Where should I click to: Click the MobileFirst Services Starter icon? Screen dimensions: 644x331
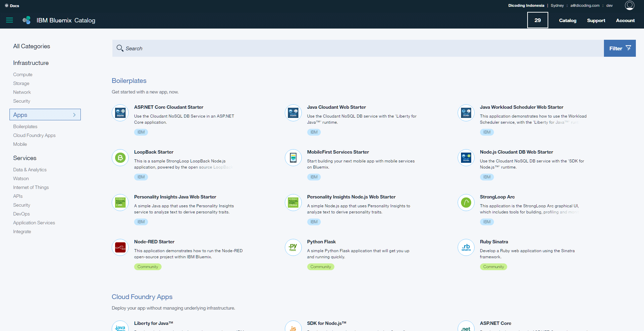pos(293,158)
